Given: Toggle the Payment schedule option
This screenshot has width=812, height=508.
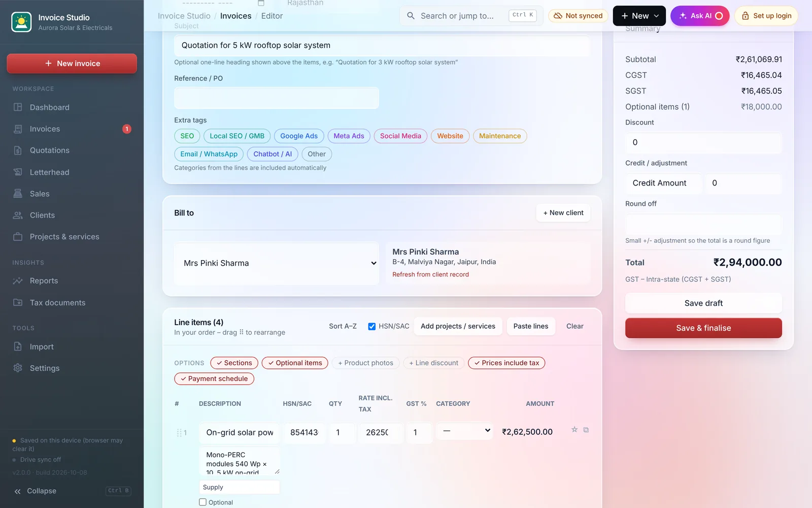Looking at the screenshot, I should click(x=214, y=379).
